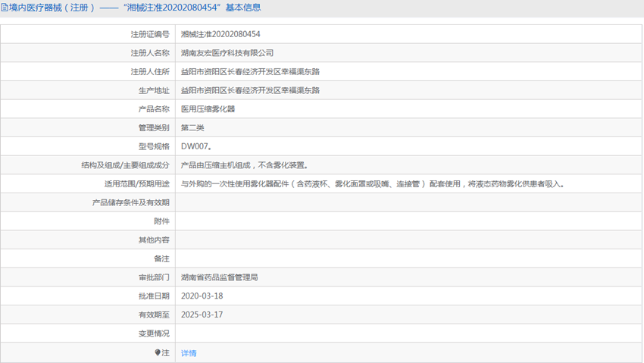The height and width of the screenshot is (363, 644).
Task: Select approving department 湖南省药品监督管理局
Action: coord(219,277)
